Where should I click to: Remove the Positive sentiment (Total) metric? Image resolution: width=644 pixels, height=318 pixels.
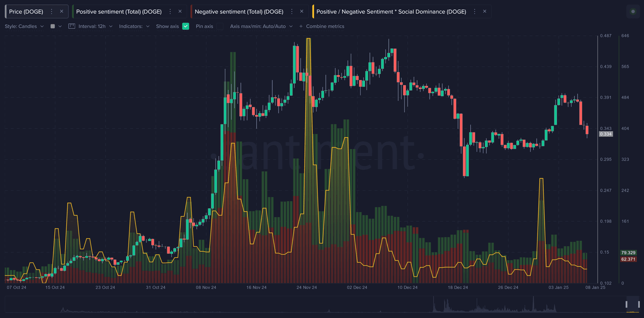coord(180,11)
